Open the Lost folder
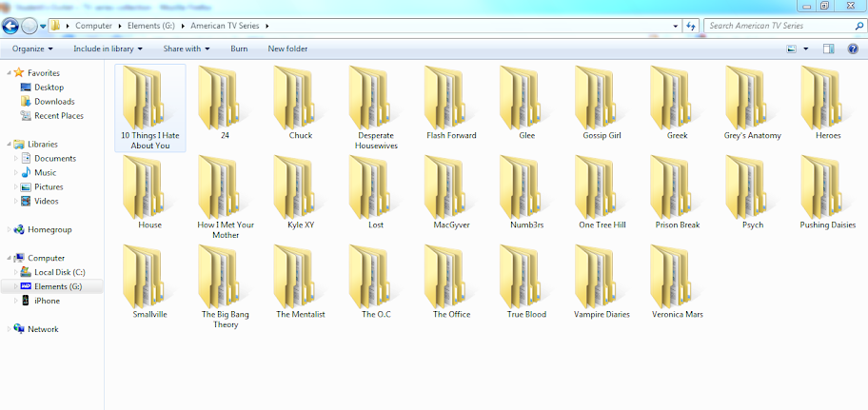The image size is (868, 410). 376,192
